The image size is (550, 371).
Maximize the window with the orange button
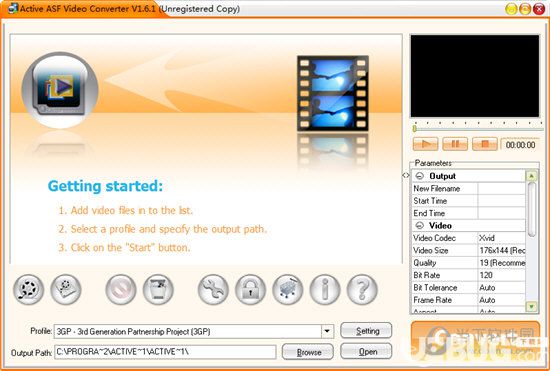click(525, 9)
